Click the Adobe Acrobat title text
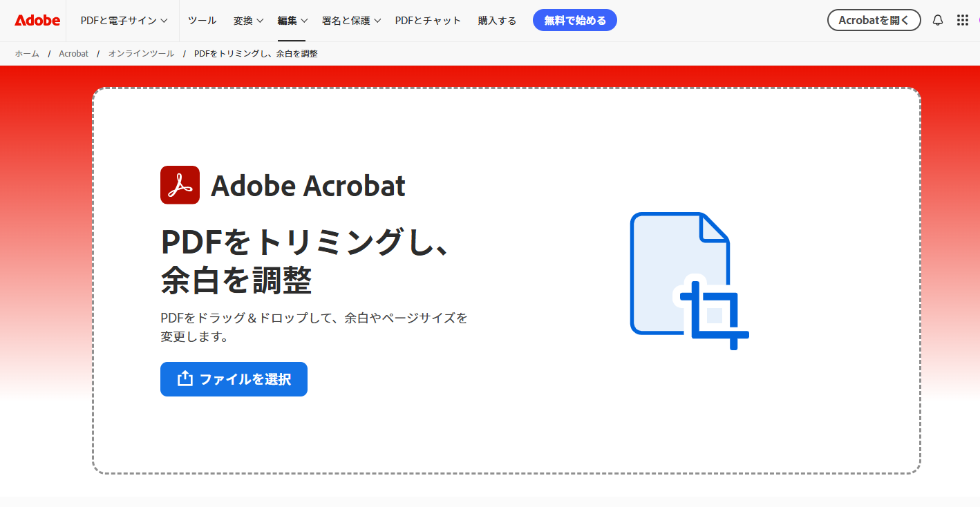The image size is (980, 507). click(308, 186)
